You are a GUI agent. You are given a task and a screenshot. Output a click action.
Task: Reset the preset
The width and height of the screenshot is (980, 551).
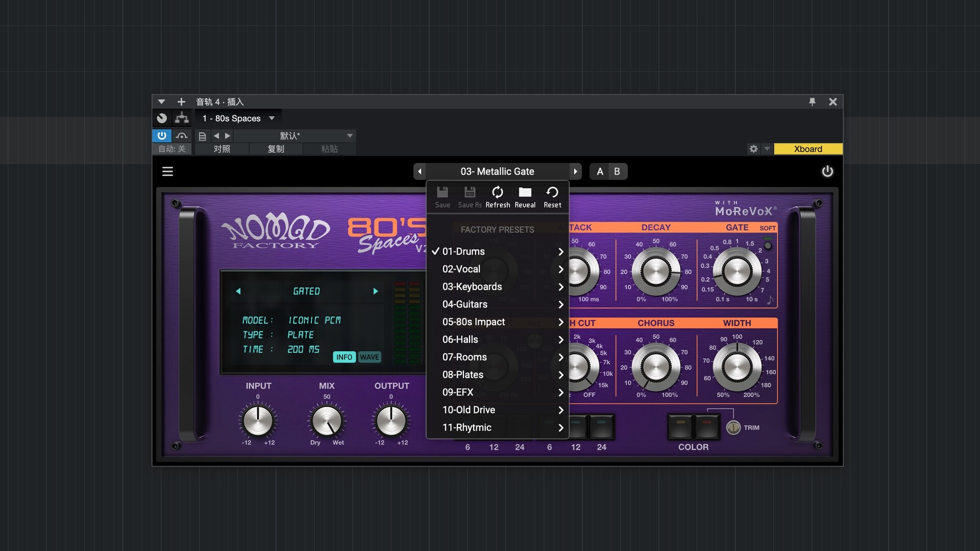click(x=552, y=197)
